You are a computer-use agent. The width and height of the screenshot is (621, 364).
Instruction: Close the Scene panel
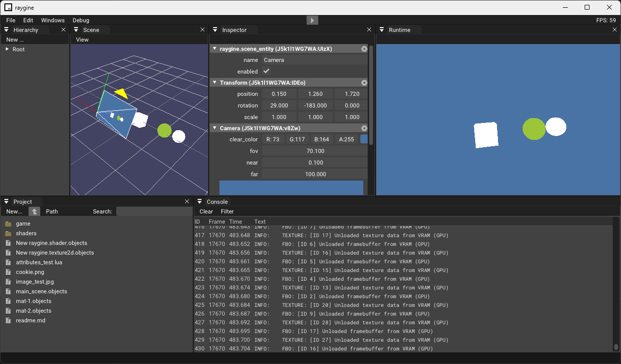(x=202, y=30)
